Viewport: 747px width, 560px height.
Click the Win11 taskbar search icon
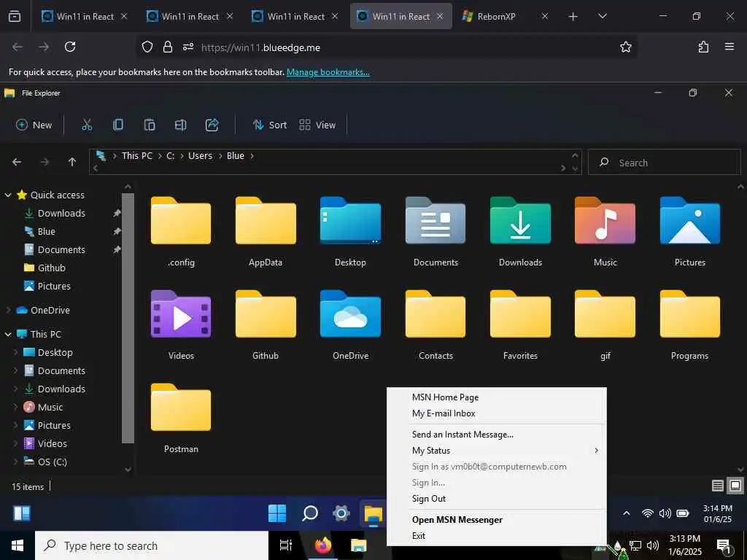(x=309, y=513)
